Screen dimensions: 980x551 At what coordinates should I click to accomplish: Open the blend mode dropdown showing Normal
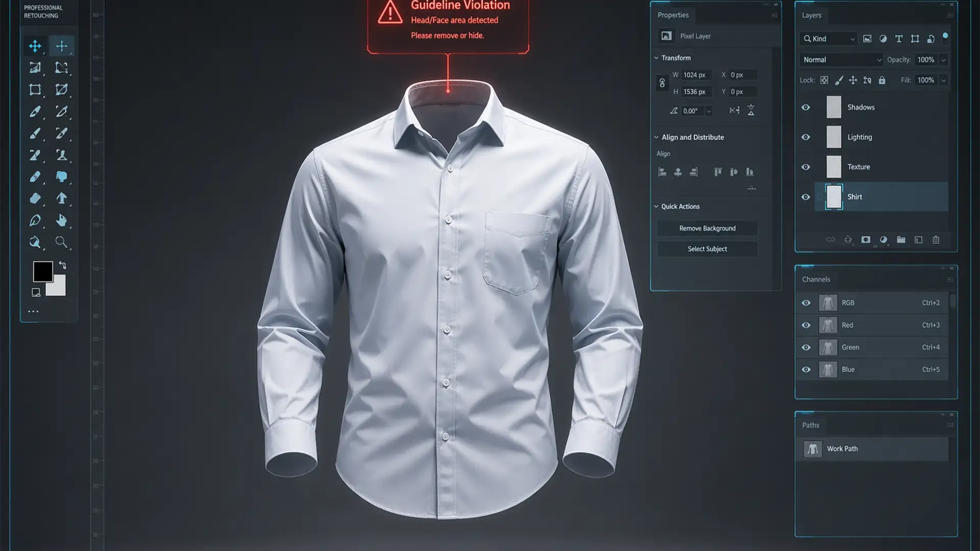841,60
